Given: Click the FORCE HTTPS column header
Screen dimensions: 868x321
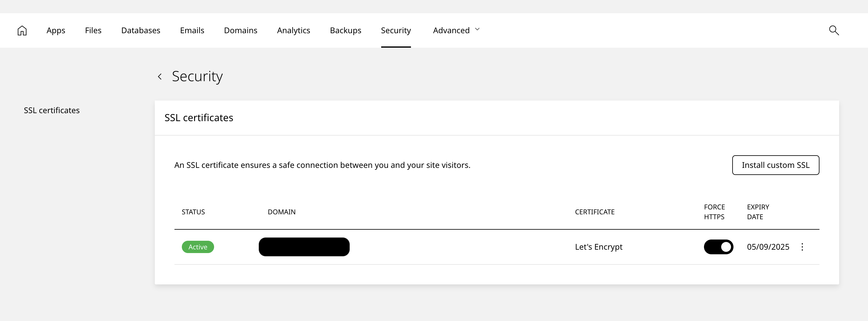Looking at the screenshot, I should pos(714,212).
